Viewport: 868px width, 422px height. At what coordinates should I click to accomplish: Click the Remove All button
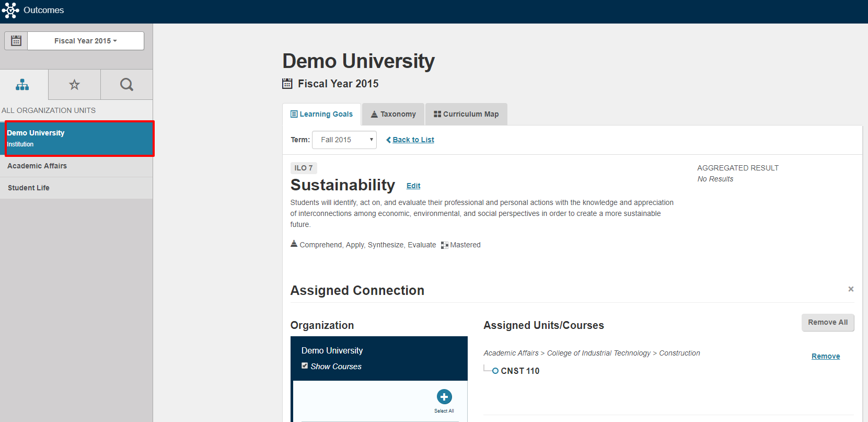click(828, 323)
